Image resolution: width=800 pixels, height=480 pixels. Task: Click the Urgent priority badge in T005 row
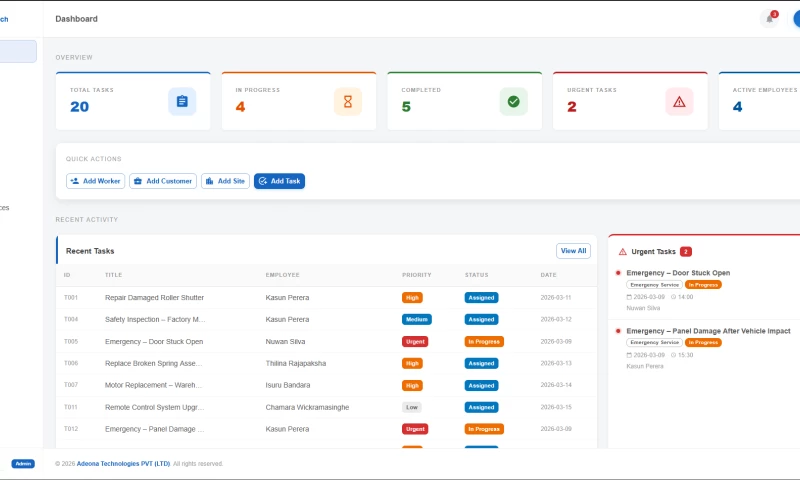(415, 342)
